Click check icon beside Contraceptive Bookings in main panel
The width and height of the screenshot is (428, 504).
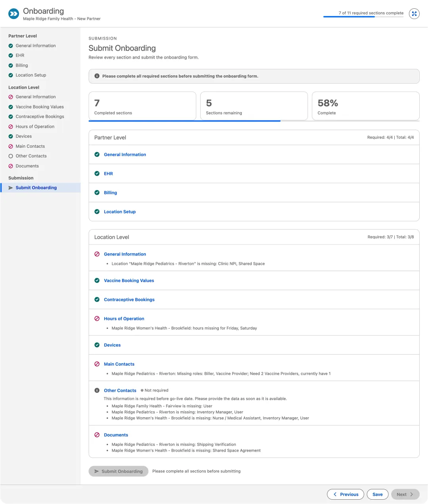tap(97, 300)
